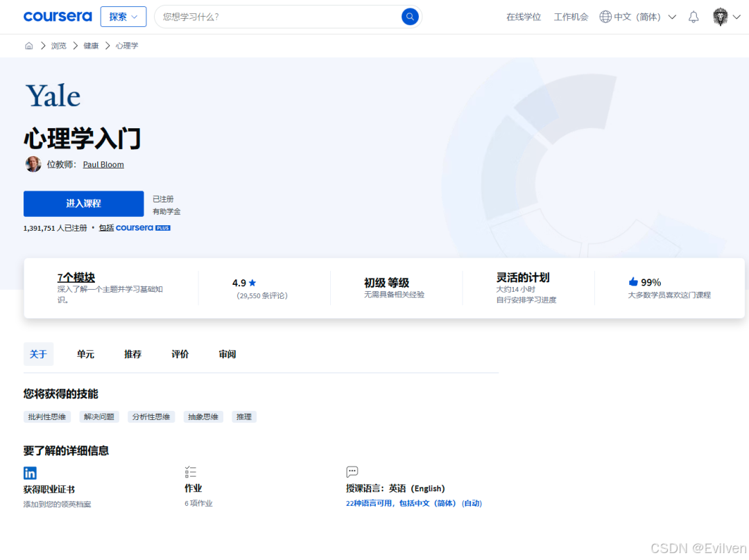Image resolution: width=749 pixels, height=560 pixels.
Task: Click the rating star icon
Action: (252, 283)
